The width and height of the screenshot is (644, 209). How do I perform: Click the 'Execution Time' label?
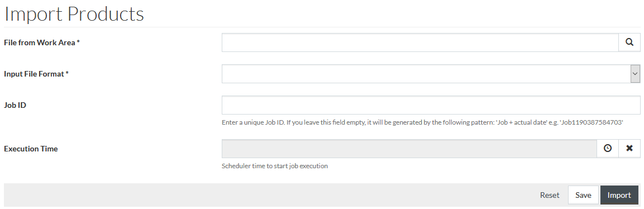[31, 149]
